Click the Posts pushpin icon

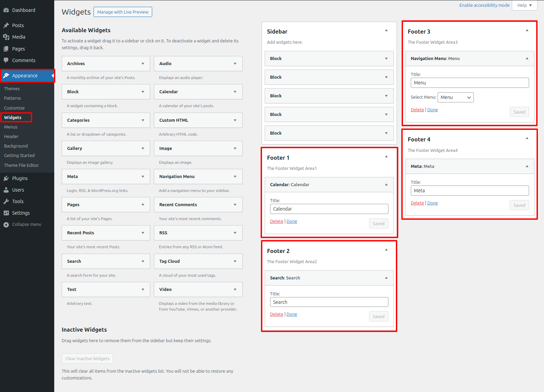pyautogui.click(x=6, y=25)
